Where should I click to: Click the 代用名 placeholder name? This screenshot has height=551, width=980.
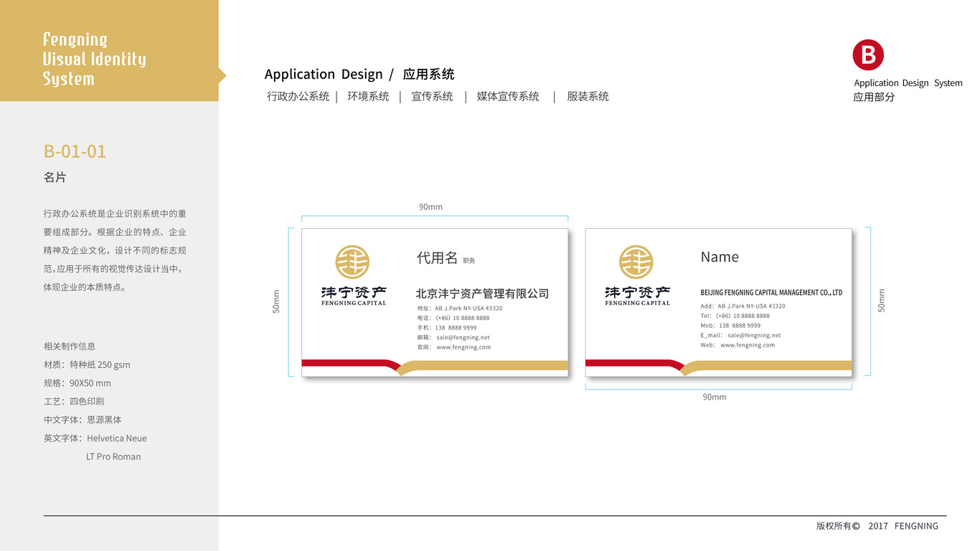click(437, 258)
